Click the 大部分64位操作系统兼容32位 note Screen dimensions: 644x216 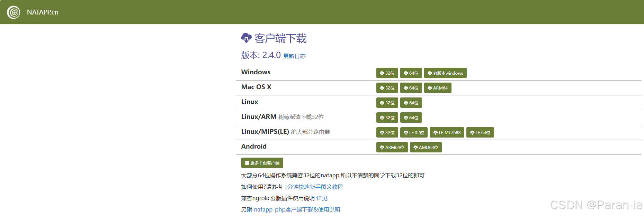tap(333, 175)
